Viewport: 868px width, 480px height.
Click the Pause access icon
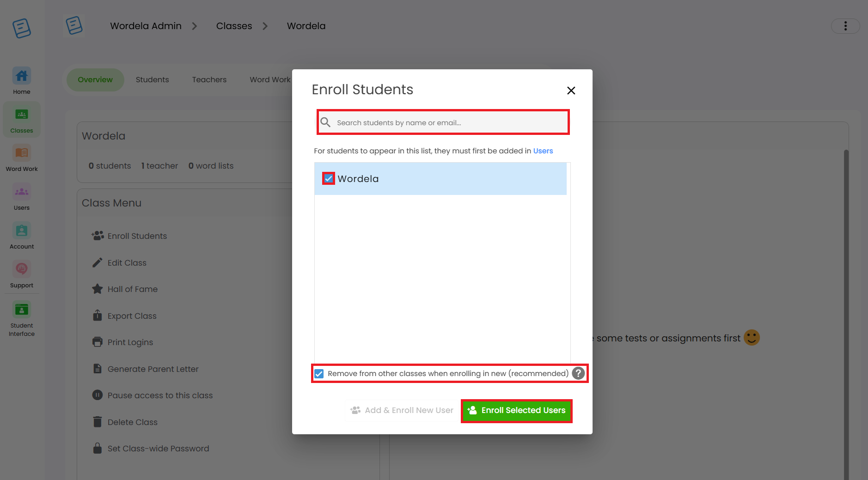point(97,395)
